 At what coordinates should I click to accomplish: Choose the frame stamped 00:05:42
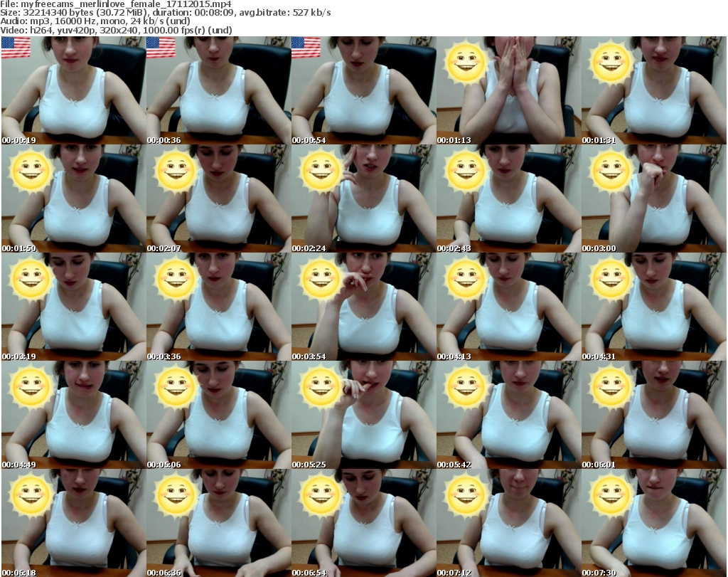(x=509, y=415)
